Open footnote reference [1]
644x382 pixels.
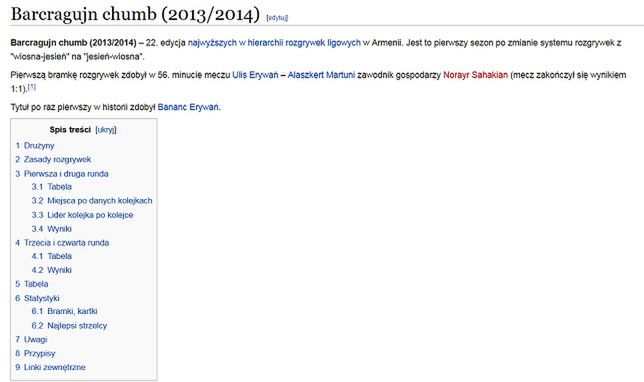click(x=32, y=87)
